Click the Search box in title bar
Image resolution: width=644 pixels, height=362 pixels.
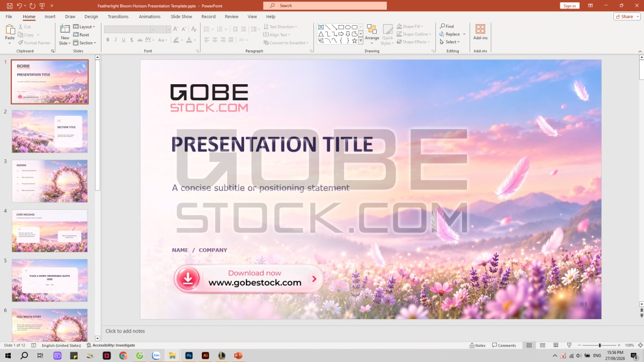325,5
